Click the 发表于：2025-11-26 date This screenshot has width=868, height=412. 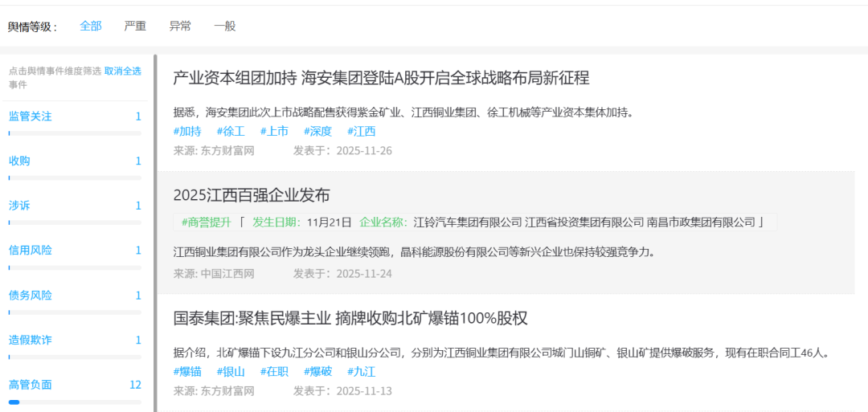click(342, 151)
